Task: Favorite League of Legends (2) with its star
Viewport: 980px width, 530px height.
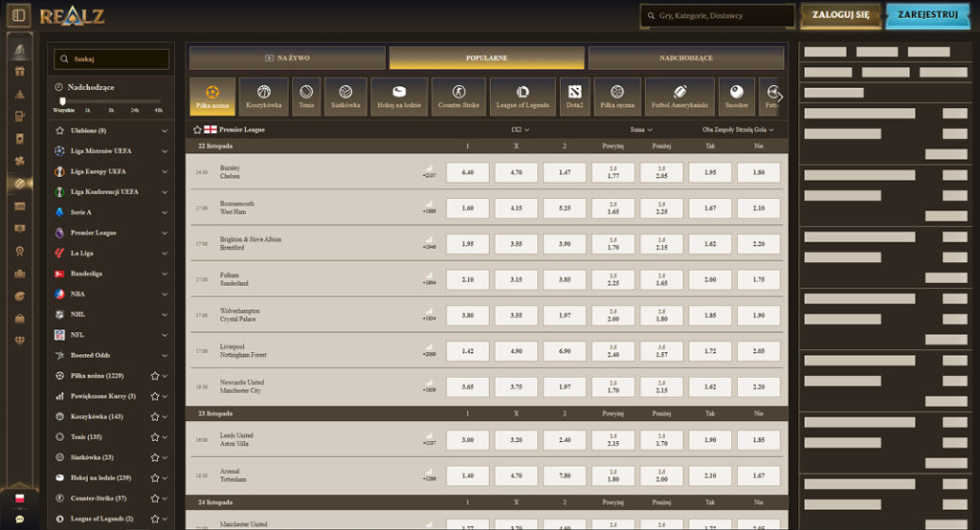Action: pyautogui.click(x=155, y=519)
